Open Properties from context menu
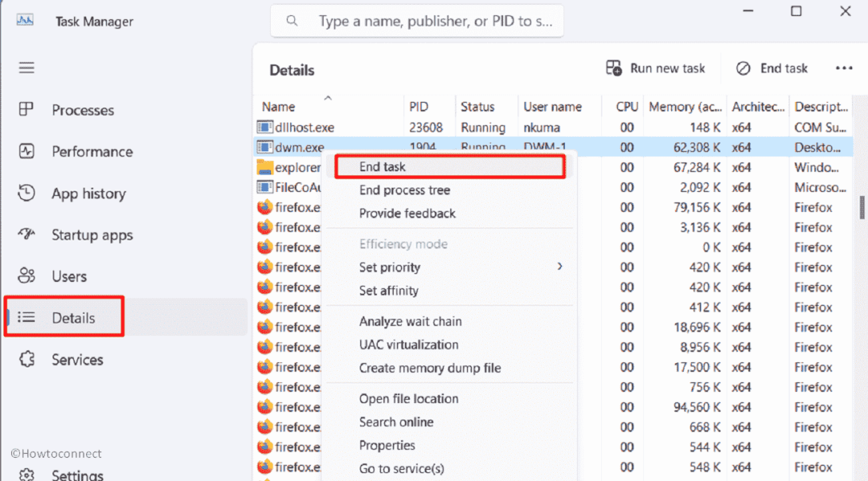868x481 pixels. click(x=450, y=445)
